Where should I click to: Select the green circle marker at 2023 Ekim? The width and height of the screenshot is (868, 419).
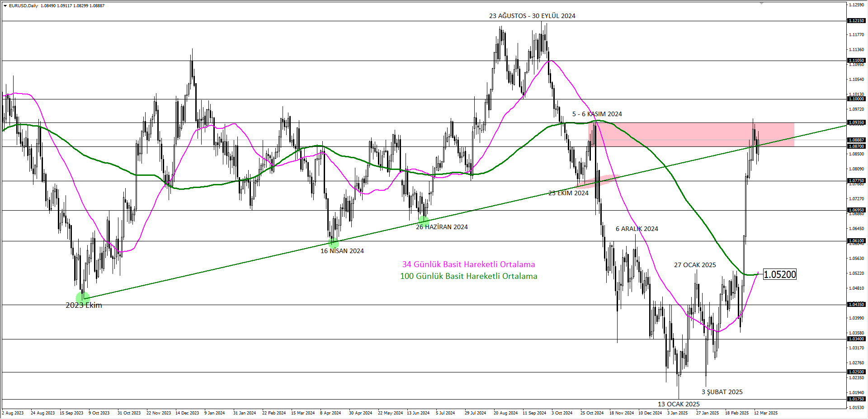83,298
